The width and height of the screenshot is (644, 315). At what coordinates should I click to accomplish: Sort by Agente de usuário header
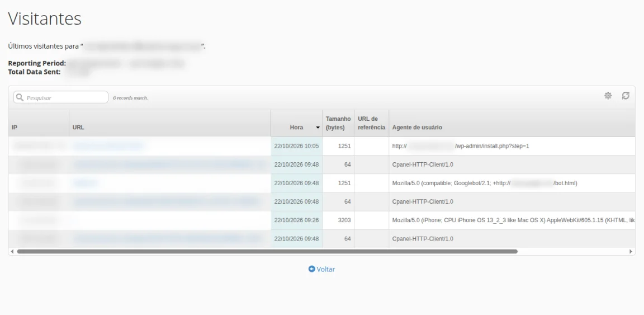[x=512, y=123]
